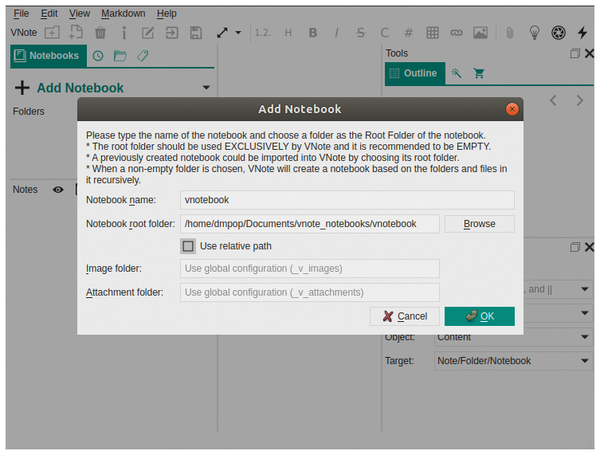The height and width of the screenshot is (455, 600).
Task: Open the Tags tab icon
Action: [143, 56]
